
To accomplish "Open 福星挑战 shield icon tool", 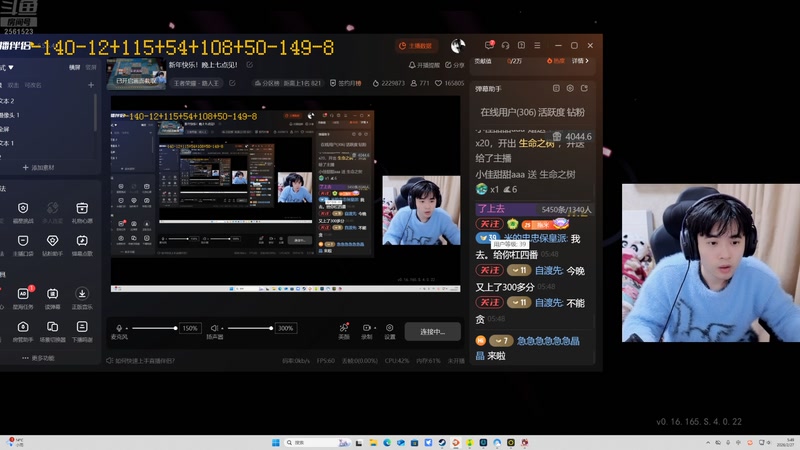I will pos(23,208).
